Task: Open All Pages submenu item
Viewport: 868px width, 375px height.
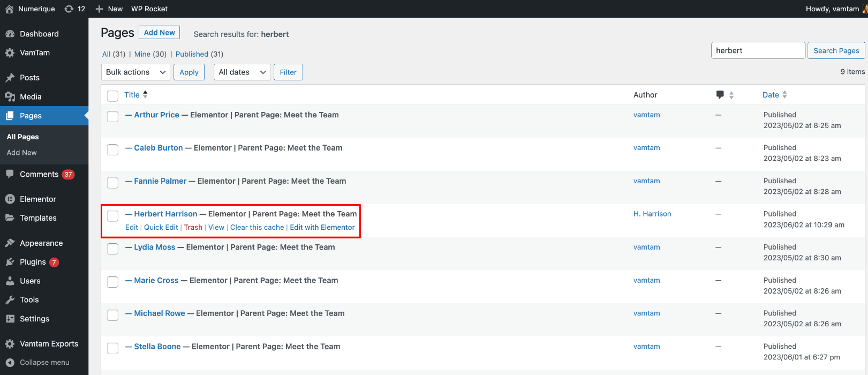Action: tap(22, 137)
